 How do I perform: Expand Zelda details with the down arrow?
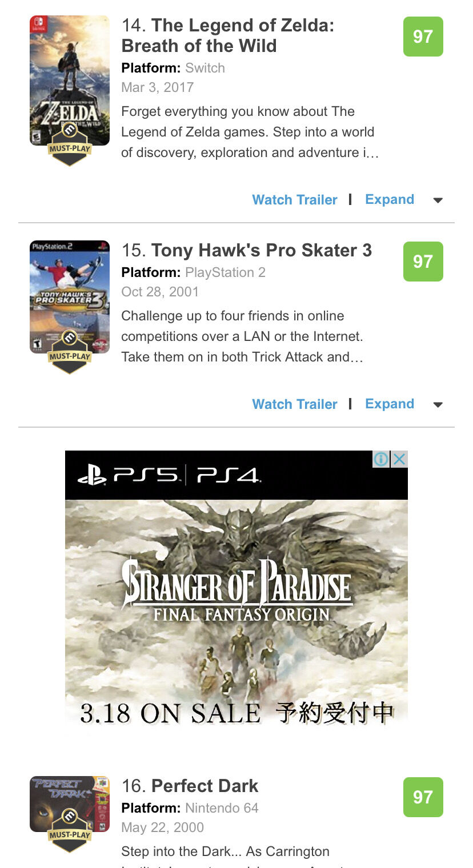coord(438,200)
